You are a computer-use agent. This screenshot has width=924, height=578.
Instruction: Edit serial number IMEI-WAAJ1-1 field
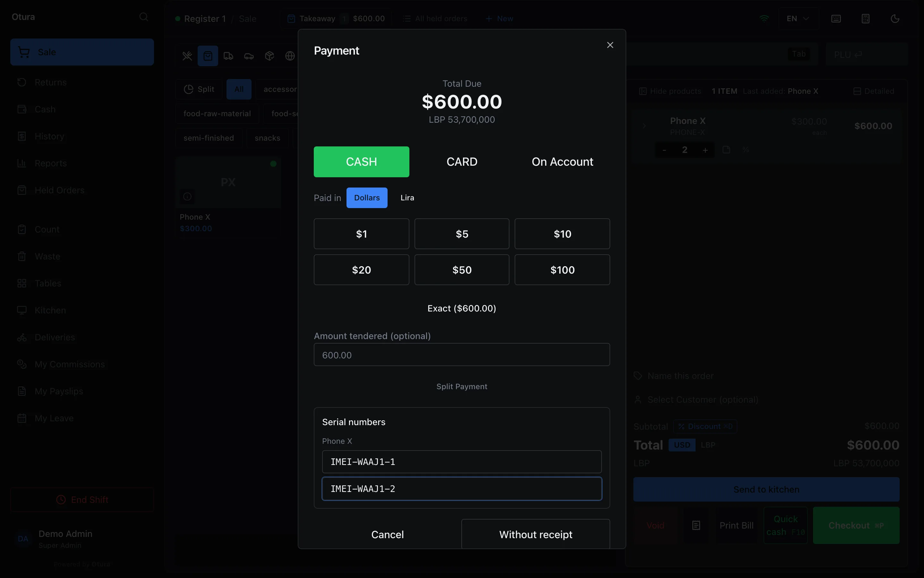point(462,462)
